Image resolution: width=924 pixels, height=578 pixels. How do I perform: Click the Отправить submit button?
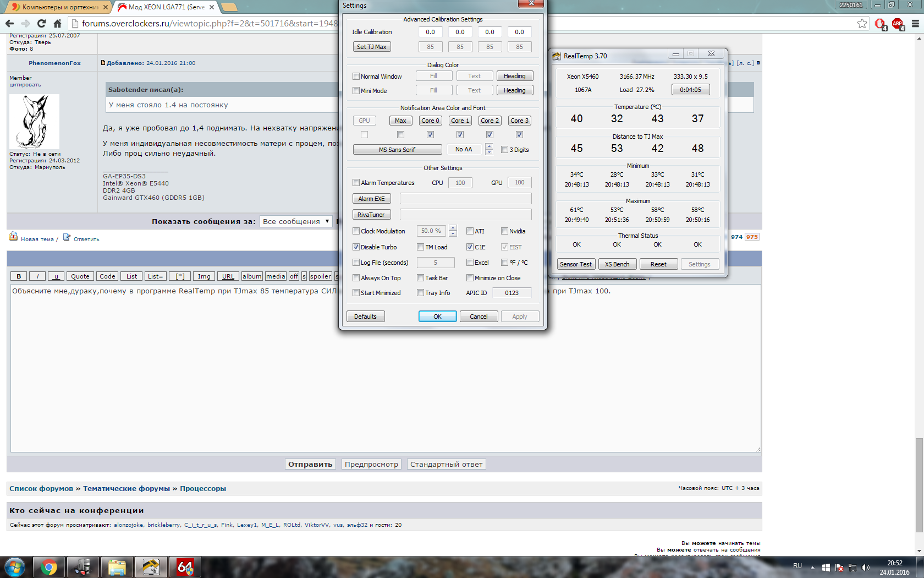point(310,465)
